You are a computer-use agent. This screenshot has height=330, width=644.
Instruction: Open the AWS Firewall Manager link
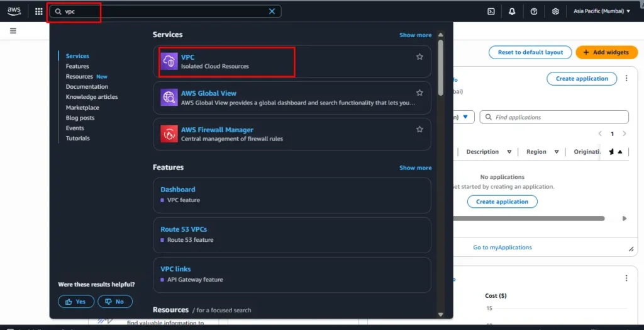[x=217, y=130]
